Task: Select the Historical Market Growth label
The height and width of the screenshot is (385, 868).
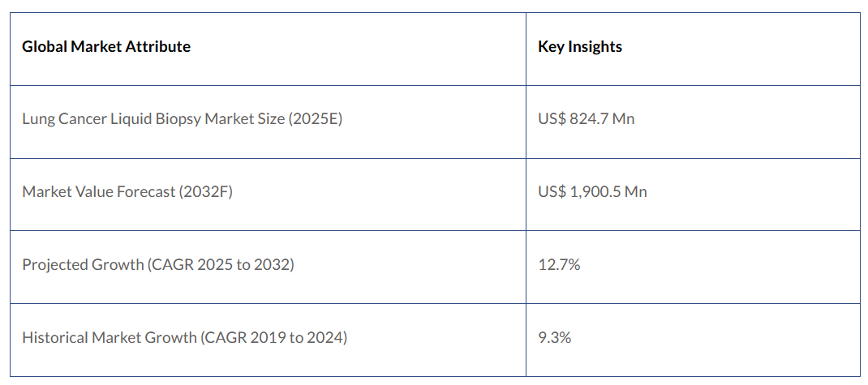Action: (184, 338)
